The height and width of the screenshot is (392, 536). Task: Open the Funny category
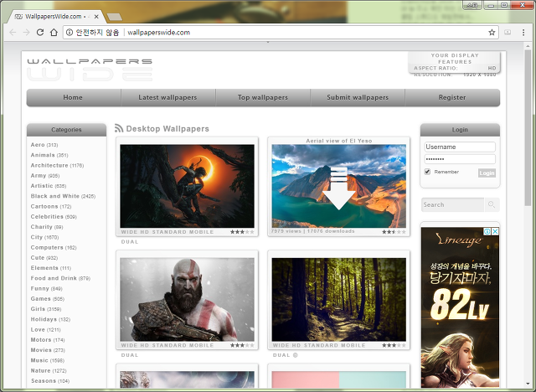pyautogui.click(x=47, y=288)
